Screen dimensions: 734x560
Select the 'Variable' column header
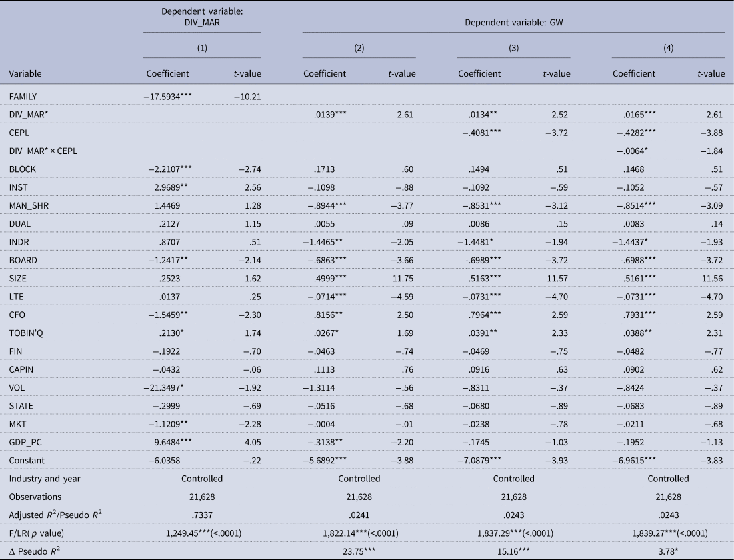coord(25,74)
